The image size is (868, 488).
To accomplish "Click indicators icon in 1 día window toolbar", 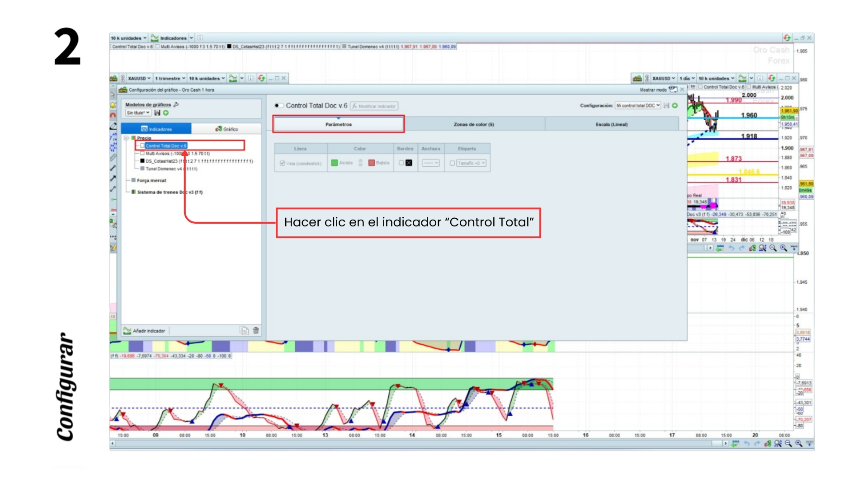I will coord(742,78).
